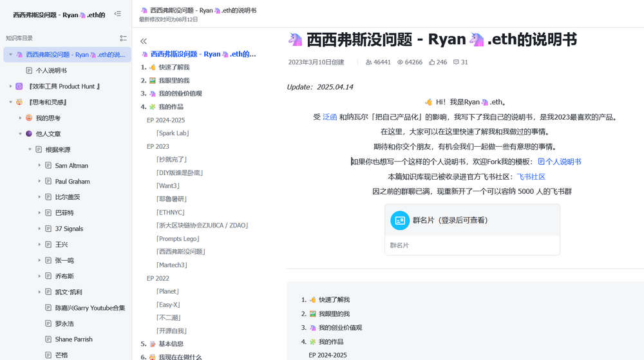This screenshot has width=644, height=360.
Task: Expand the 37 Signals tree node
Action: coord(39,229)
